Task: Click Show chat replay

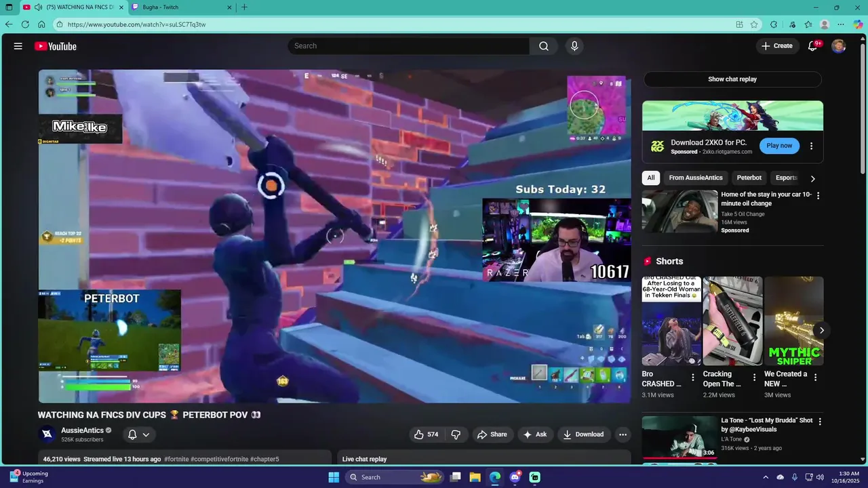Action: tap(732, 79)
